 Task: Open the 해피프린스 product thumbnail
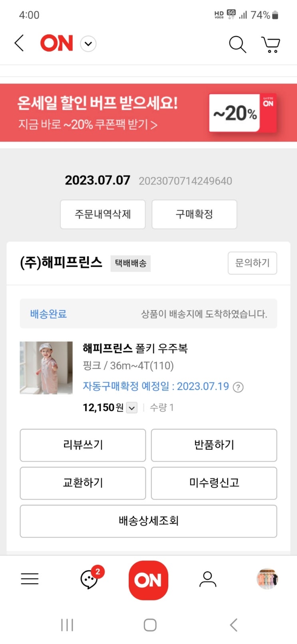point(46,368)
